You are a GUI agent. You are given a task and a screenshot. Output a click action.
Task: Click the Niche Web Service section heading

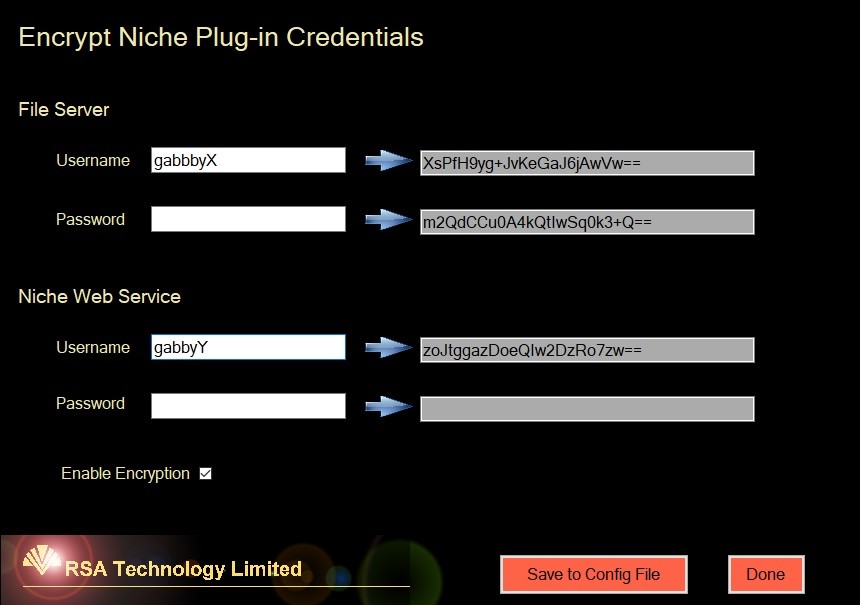[x=99, y=297]
